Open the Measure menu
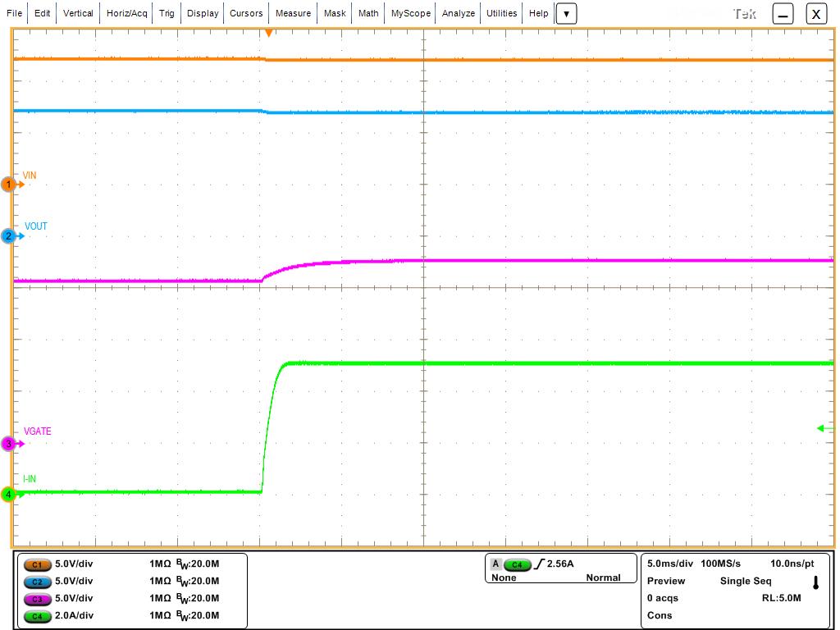 click(x=293, y=14)
